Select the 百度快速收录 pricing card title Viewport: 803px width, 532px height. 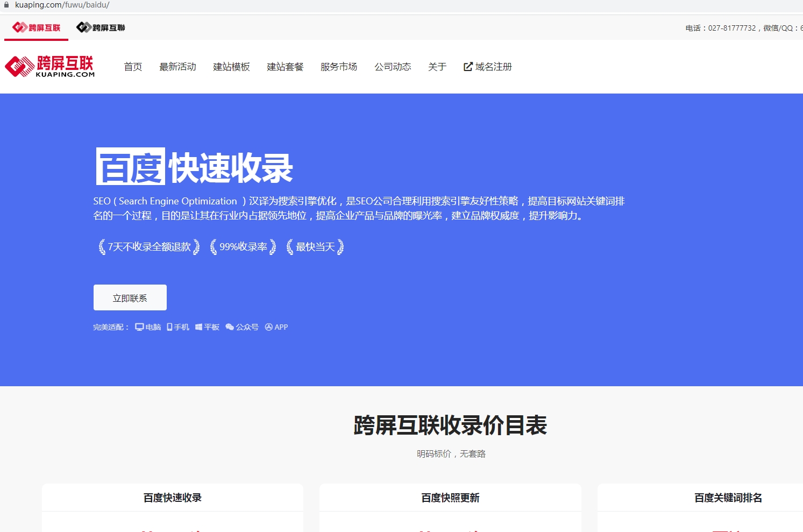pyautogui.click(x=173, y=498)
